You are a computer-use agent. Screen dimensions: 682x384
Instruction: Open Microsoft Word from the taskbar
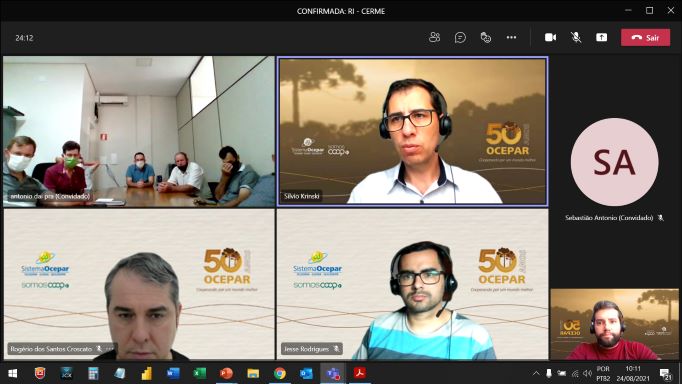point(173,374)
